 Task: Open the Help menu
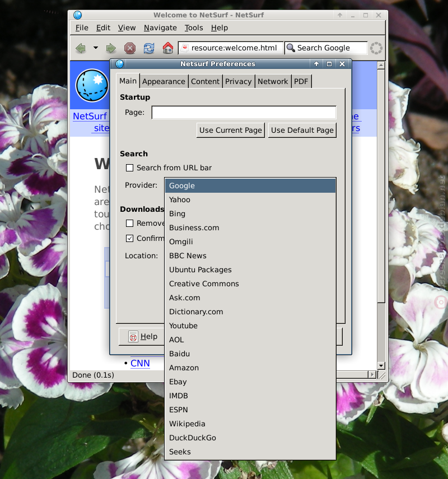pos(220,28)
